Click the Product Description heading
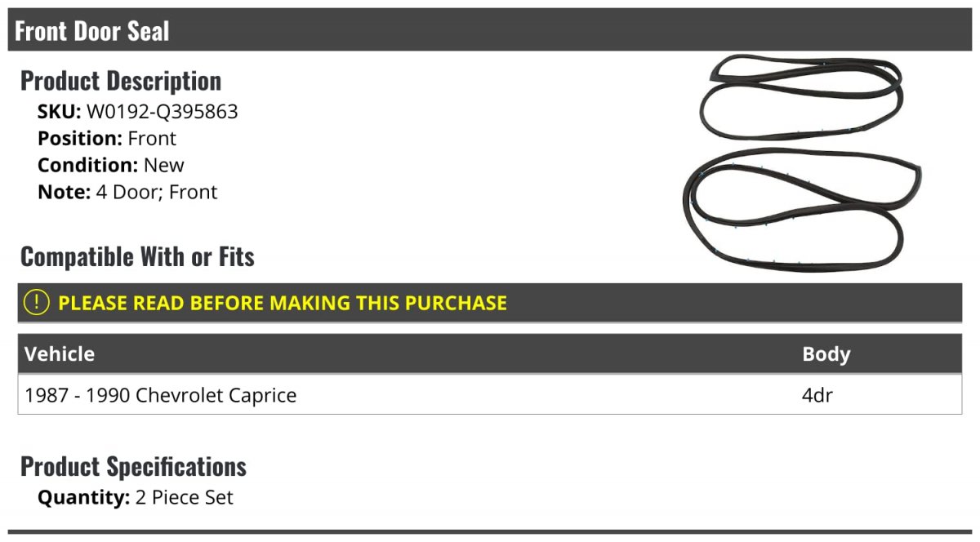The width and height of the screenshot is (980, 542). click(x=121, y=81)
